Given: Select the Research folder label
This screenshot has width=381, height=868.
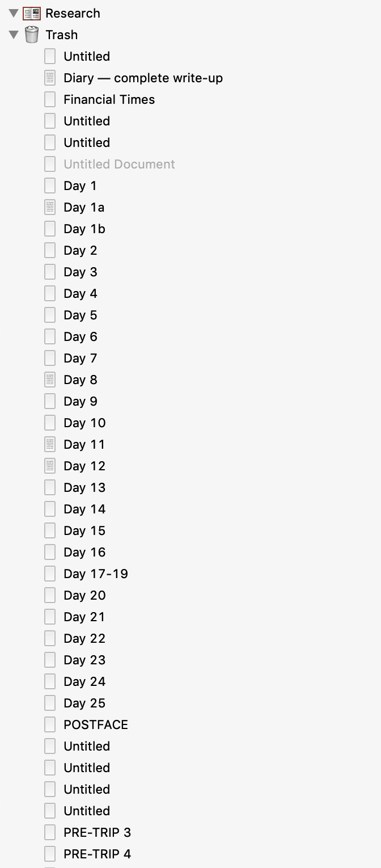Looking at the screenshot, I should (73, 13).
